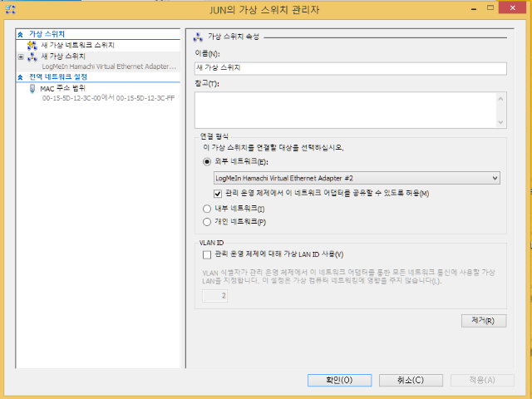Image resolution: width=532 pixels, height=399 pixels.
Task: Collapse the 전역 네트워크 설정 section chevron
Action: (x=20, y=77)
